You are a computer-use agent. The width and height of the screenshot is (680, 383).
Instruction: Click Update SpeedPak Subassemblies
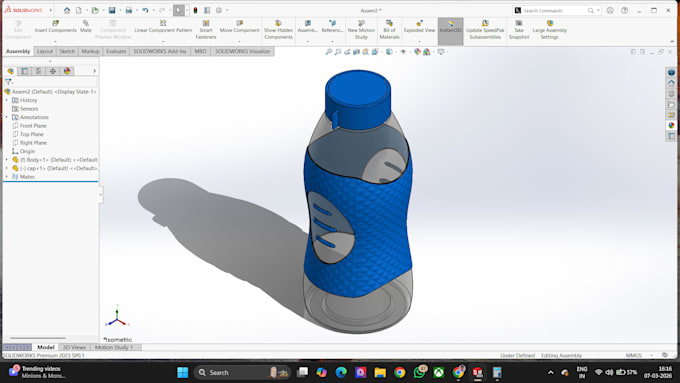click(x=485, y=29)
